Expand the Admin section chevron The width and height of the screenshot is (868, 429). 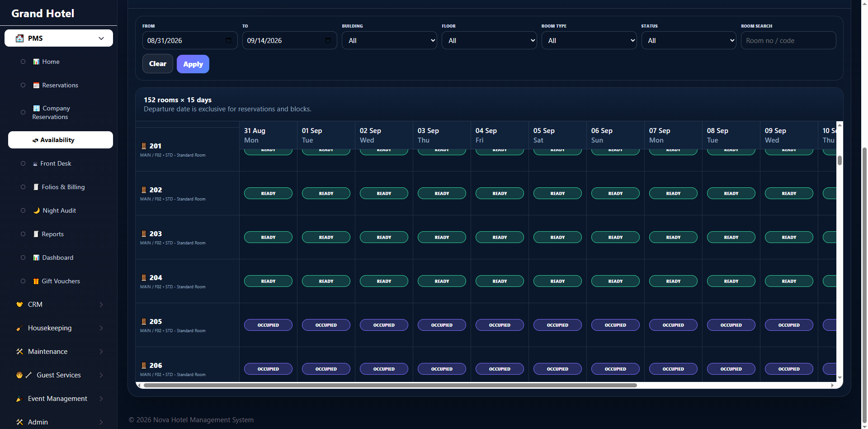click(x=101, y=422)
